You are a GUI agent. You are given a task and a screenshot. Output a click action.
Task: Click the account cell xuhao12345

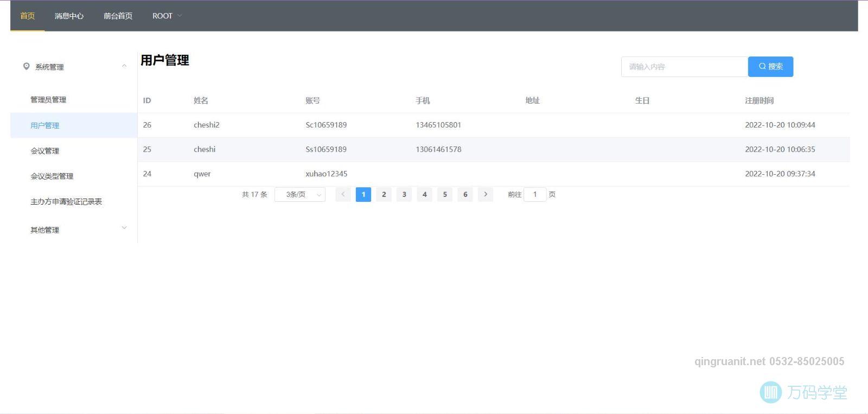tap(327, 174)
